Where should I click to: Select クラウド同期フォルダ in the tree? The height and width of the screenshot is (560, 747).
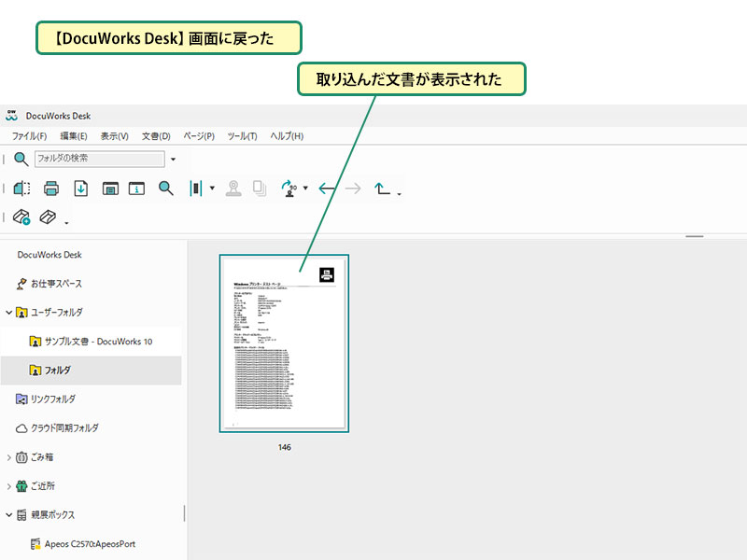click(64, 428)
